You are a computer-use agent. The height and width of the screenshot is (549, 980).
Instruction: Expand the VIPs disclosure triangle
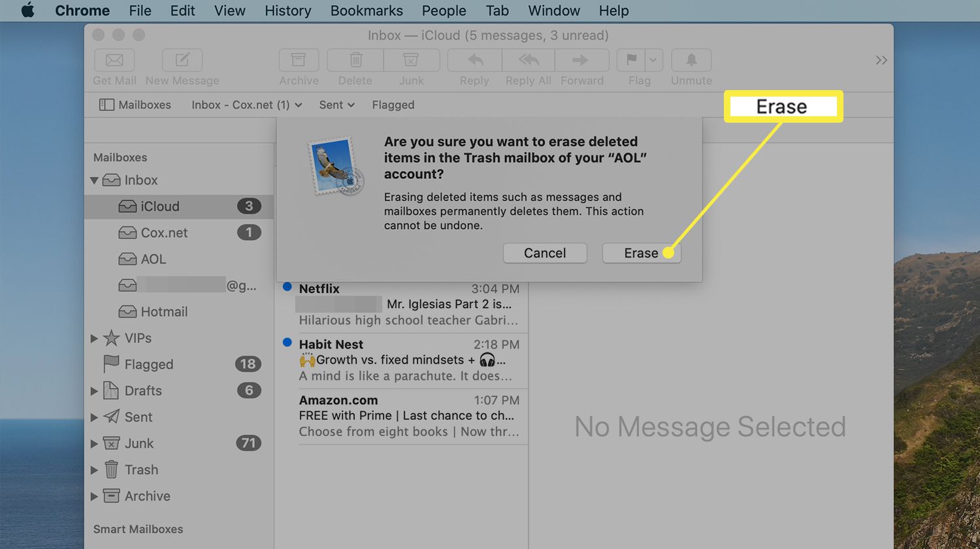(x=94, y=338)
